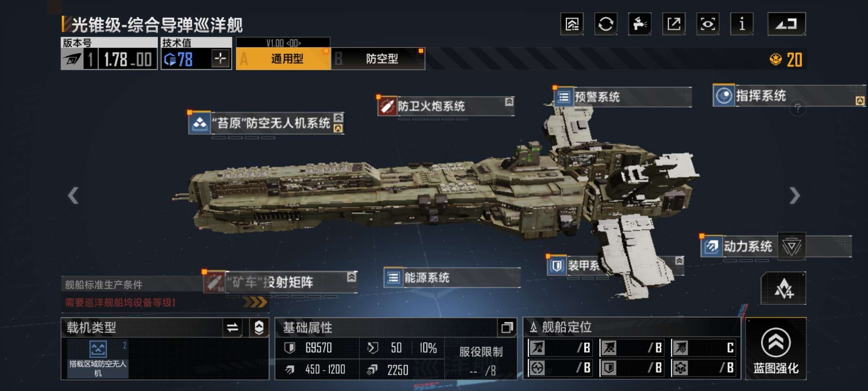Select the 通用型 variant tab
Screen dimensions: 868x391
pyautogui.click(x=283, y=59)
